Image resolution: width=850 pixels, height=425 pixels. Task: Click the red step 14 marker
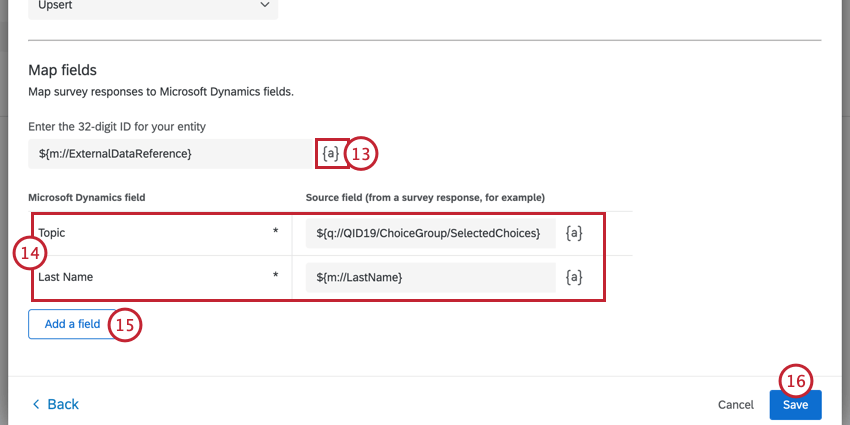30,254
